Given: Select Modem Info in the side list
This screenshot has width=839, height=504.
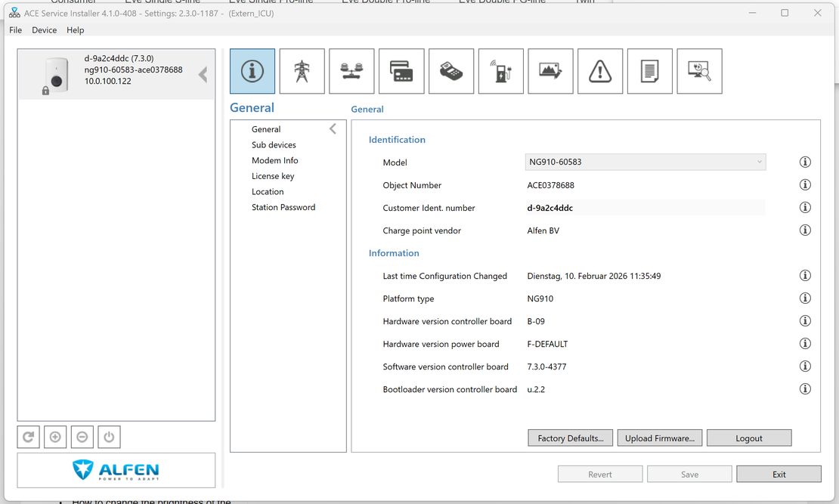Looking at the screenshot, I should [275, 160].
